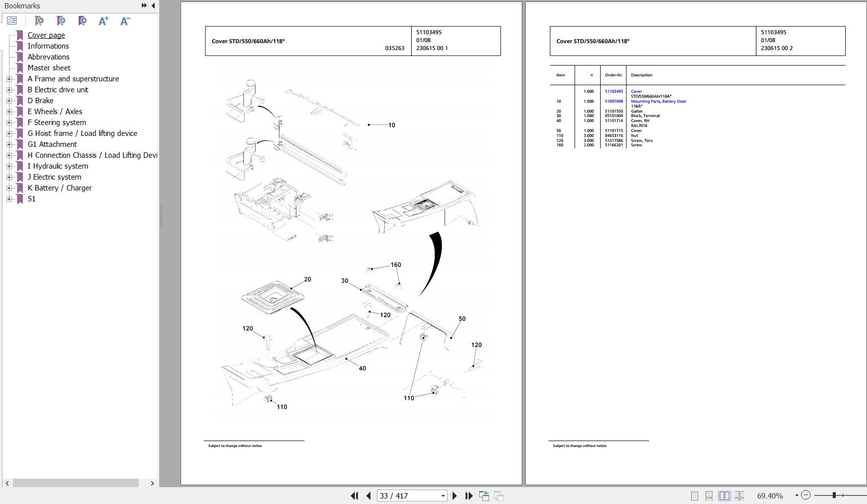The width and height of the screenshot is (867, 504).
Task: Click the zoom out minus button
Action: pyautogui.click(x=806, y=495)
